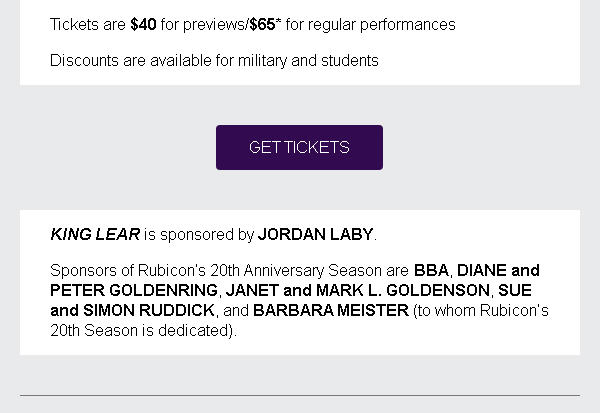
Task: Click the $65* regular price text
Action: pos(265,24)
